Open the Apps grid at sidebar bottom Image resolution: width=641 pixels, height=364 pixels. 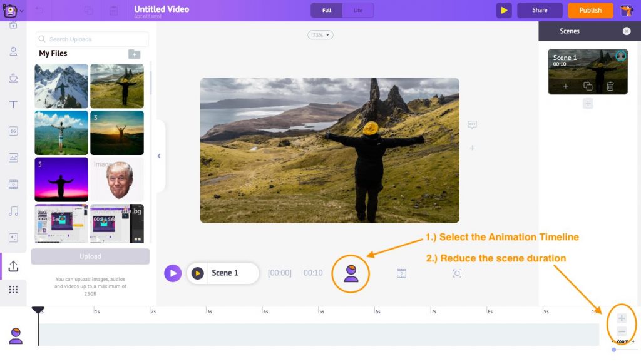point(13,289)
